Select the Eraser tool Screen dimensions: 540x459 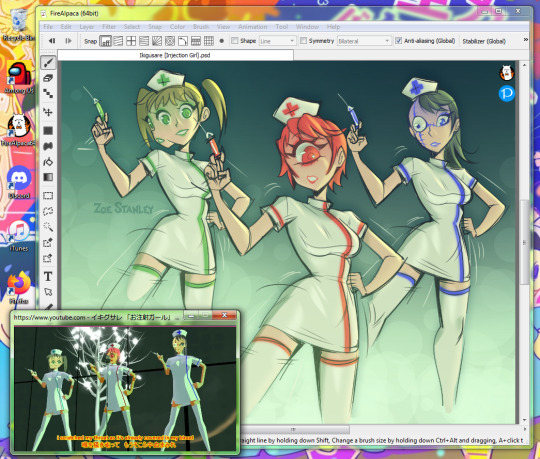pos(48,78)
